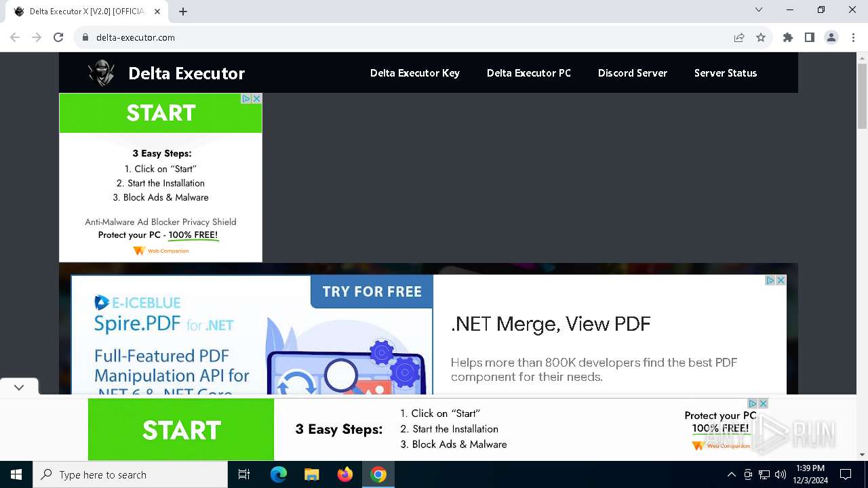The width and height of the screenshot is (868, 488).
Task: Click the Delta Executor site title
Action: click(x=186, y=73)
